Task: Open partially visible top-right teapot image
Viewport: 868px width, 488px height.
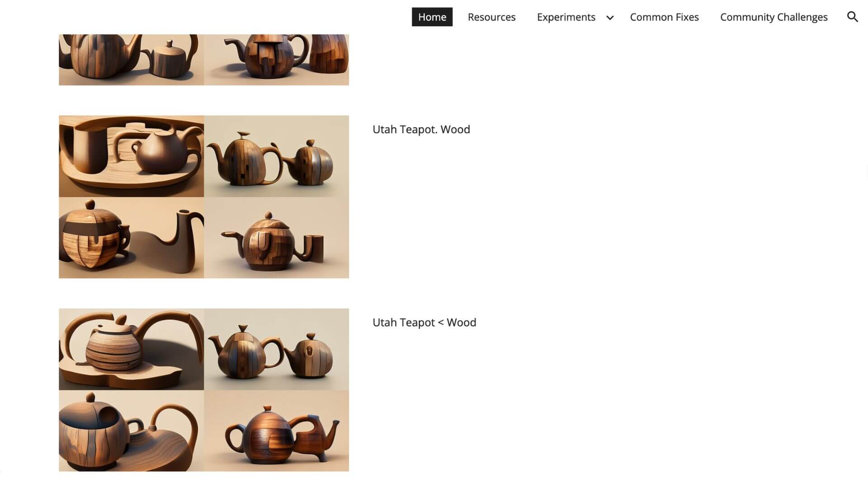Action: pos(276,60)
